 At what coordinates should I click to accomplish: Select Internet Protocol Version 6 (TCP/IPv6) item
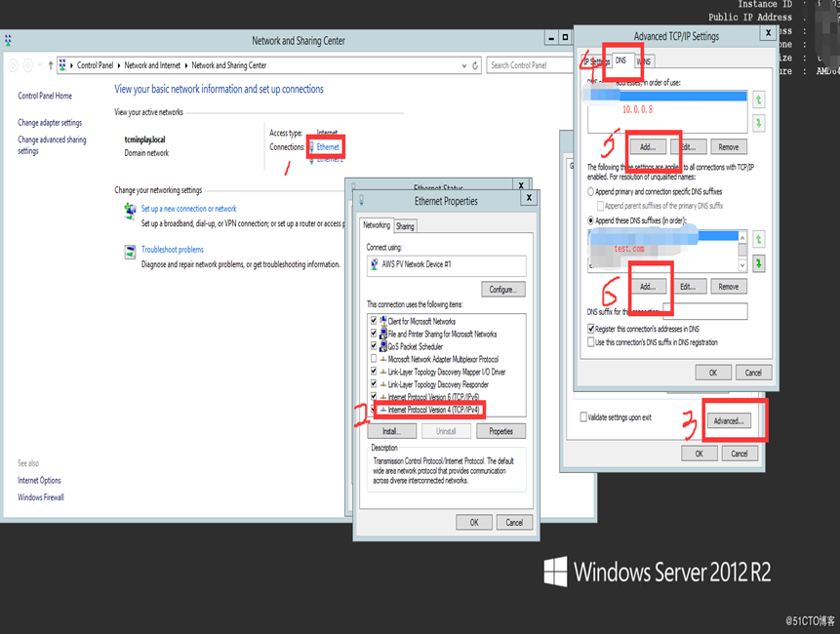pos(433,397)
